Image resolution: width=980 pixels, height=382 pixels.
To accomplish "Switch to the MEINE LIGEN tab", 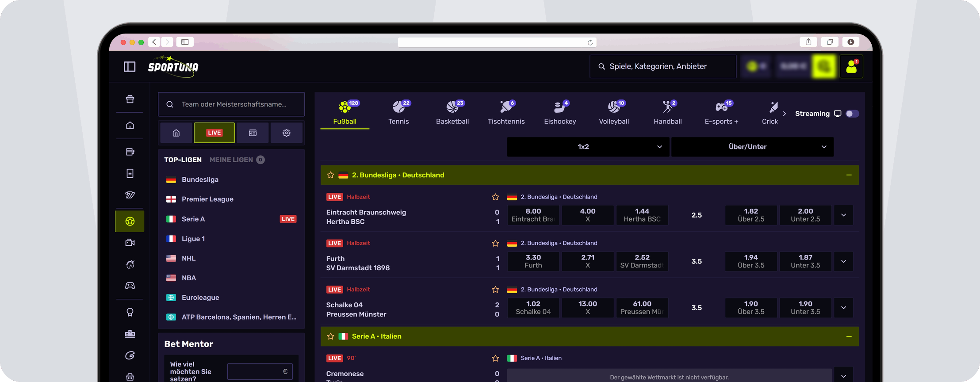I will [237, 160].
